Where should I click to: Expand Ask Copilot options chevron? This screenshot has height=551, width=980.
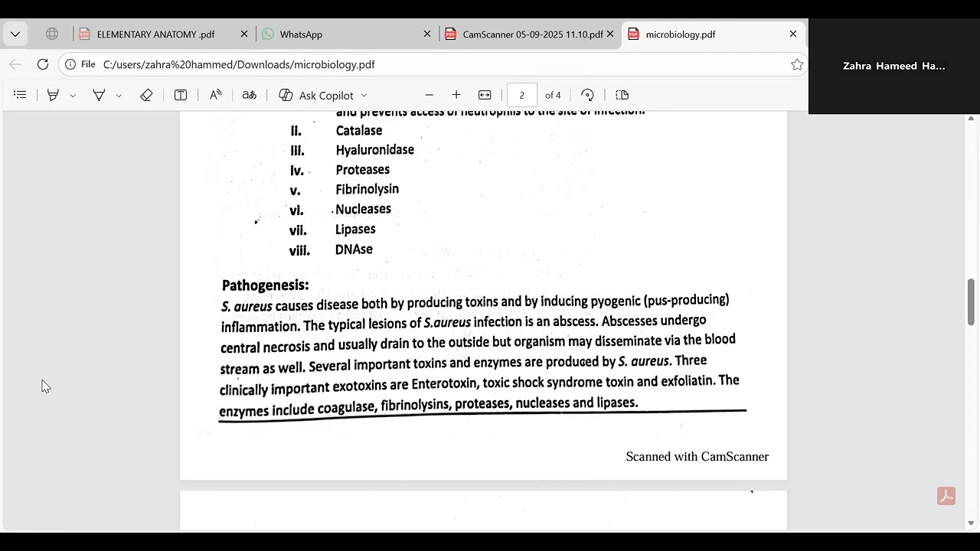tap(364, 95)
